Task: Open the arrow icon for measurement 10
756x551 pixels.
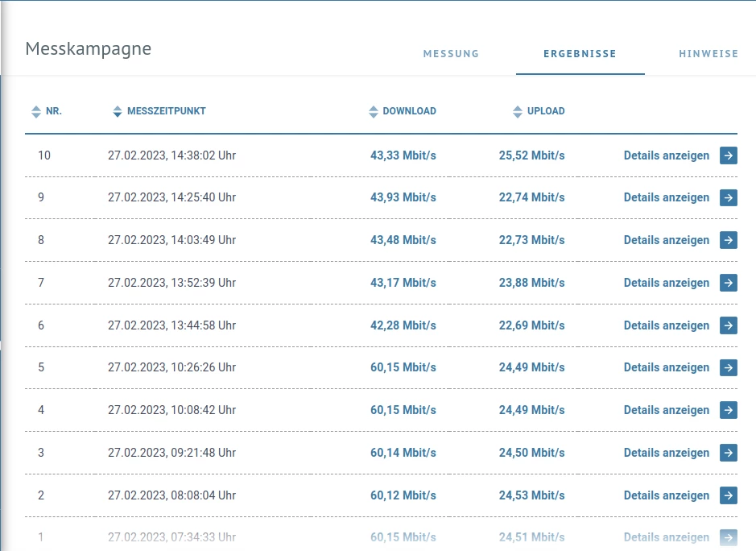Action: (x=729, y=155)
